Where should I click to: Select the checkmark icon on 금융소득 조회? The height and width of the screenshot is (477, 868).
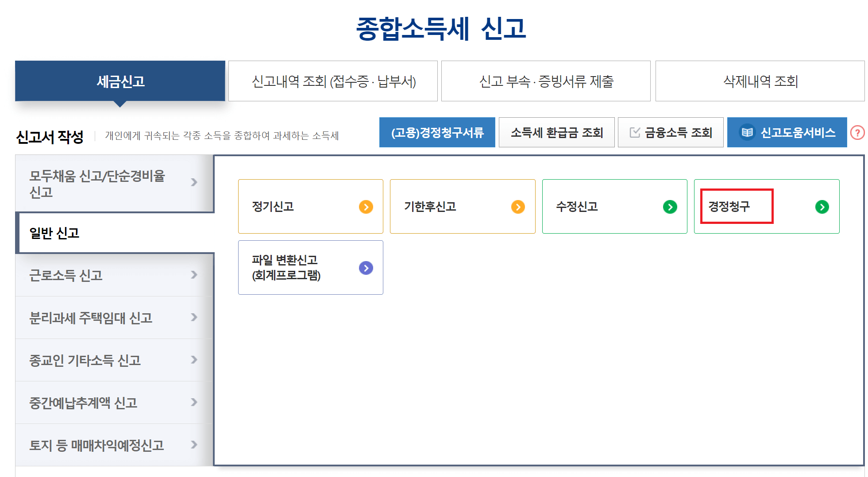pyautogui.click(x=634, y=131)
